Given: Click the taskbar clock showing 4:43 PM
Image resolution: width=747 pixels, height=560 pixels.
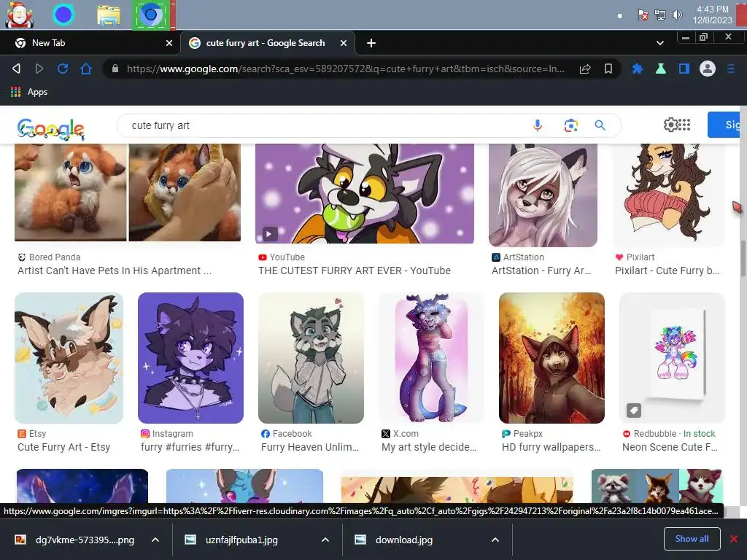Looking at the screenshot, I should (x=712, y=15).
